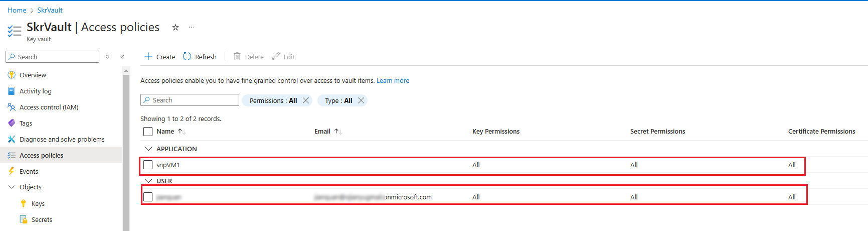This screenshot has width=868, height=231.
Task: Click the Refresh circular arrow icon
Action: pos(187,56)
